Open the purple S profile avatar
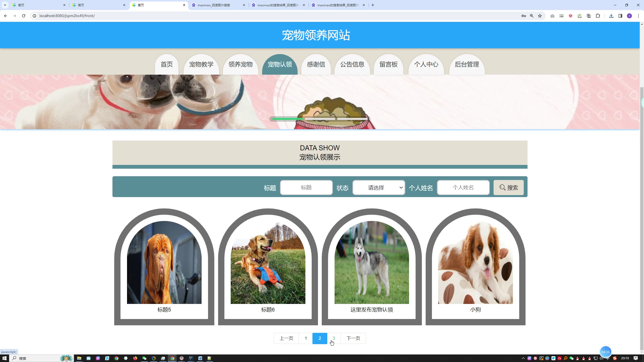The width and height of the screenshot is (644, 362). click(x=629, y=16)
